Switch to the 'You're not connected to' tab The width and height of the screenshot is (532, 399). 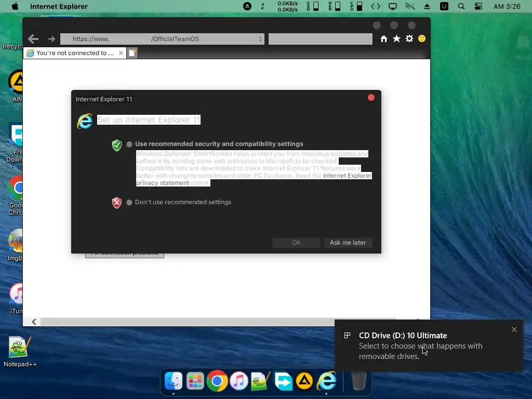[75, 53]
